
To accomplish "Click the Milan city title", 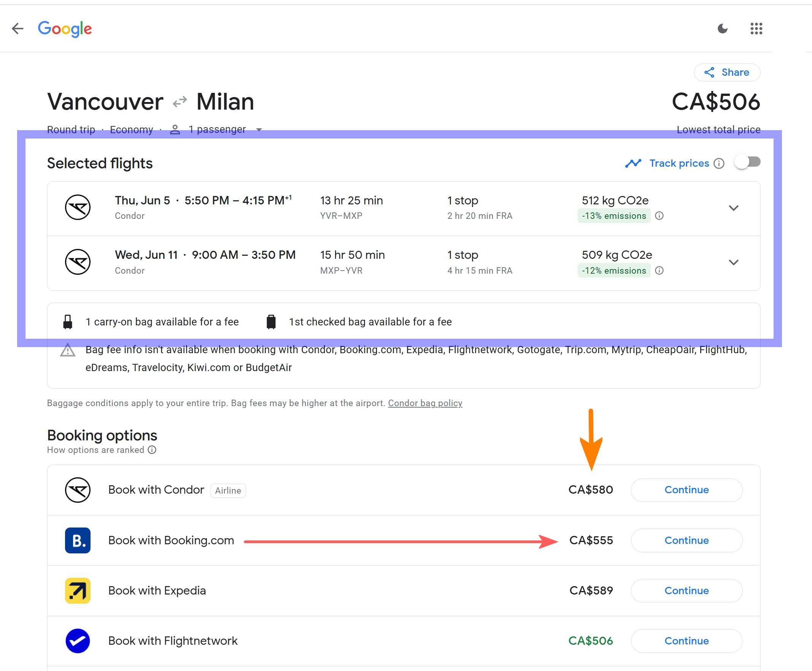I will click(x=225, y=102).
